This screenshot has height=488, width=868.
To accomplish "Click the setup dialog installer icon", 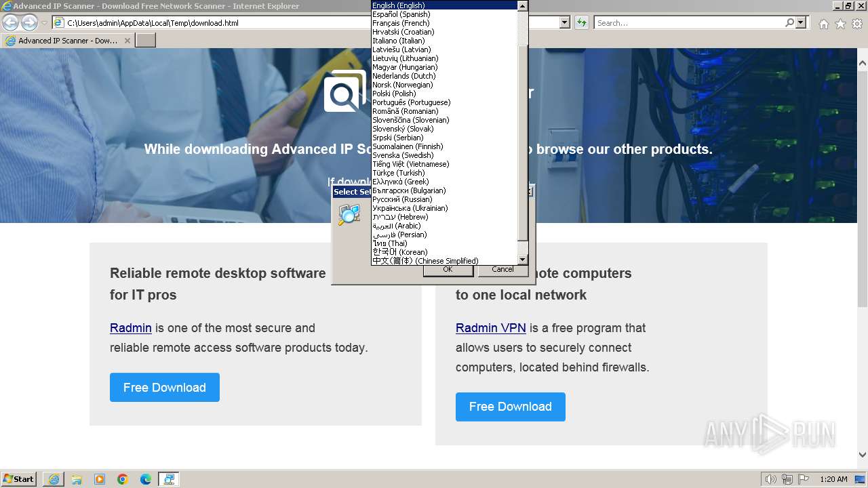I will pyautogui.click(x=349, y=214).
